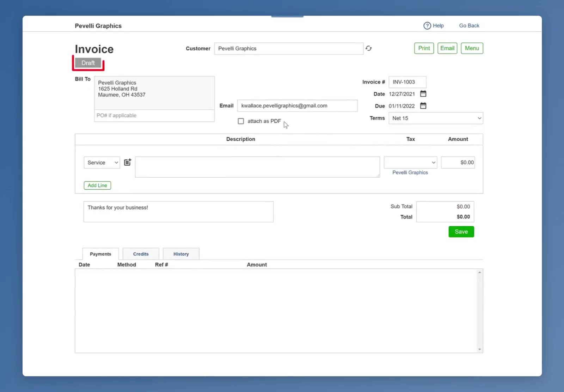564x392 pixels.
Task: Click the Print button
Action: pos(424,48)
